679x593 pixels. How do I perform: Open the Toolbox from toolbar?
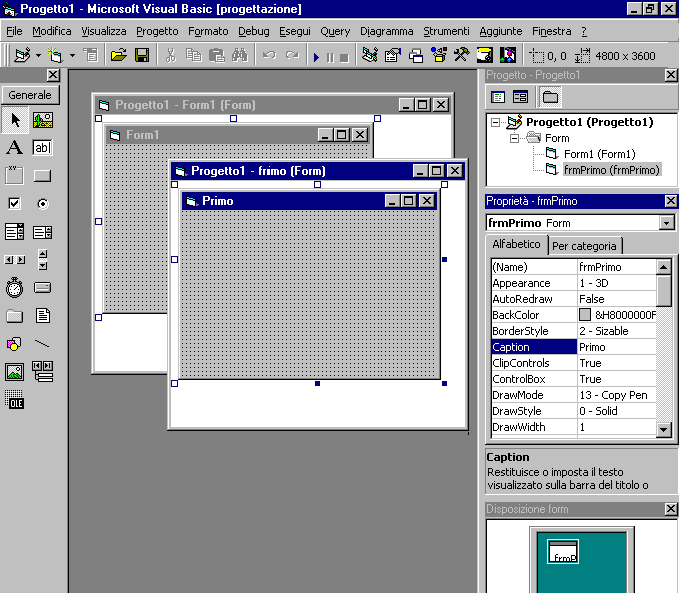pos(462,55)
